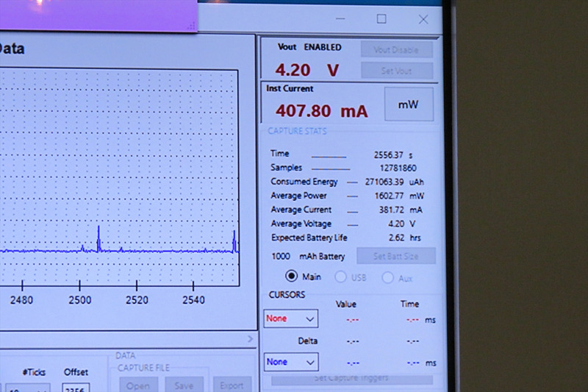
Task: Click the Set Vout button
Action: click(396, 71)
